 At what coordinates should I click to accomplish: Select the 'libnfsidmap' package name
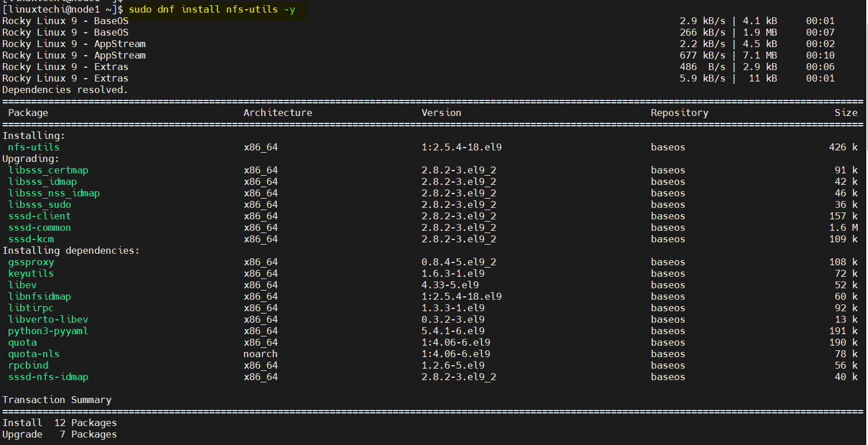pyautogui.click(x=40, y=297)
